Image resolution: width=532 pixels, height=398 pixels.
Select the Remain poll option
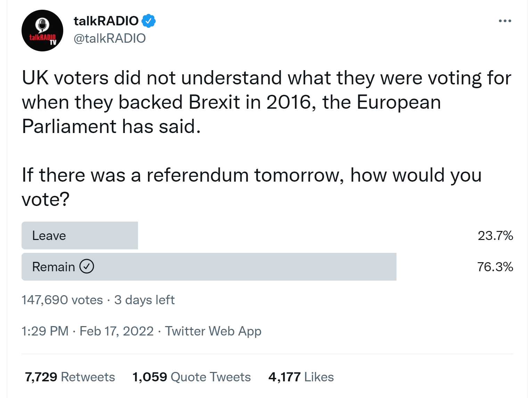click(x=209, y=266)
